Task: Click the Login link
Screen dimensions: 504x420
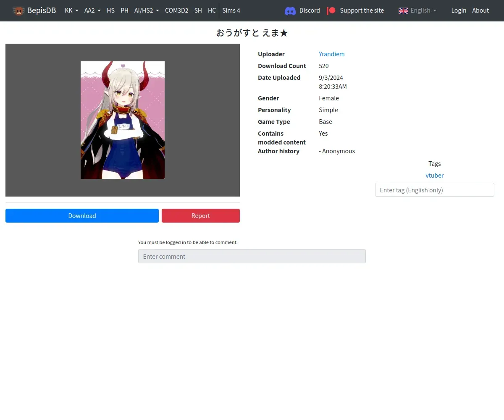Action: tap(459, 10)
